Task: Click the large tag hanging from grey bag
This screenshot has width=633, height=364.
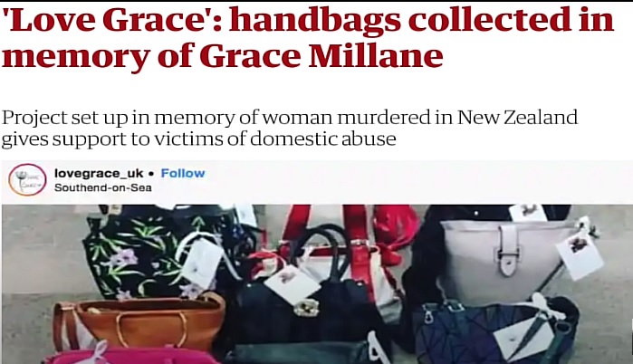Action: [580, 254]
